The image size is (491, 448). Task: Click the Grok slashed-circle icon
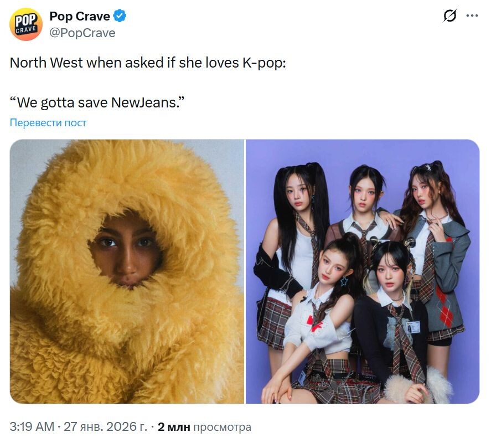(450, 16)
